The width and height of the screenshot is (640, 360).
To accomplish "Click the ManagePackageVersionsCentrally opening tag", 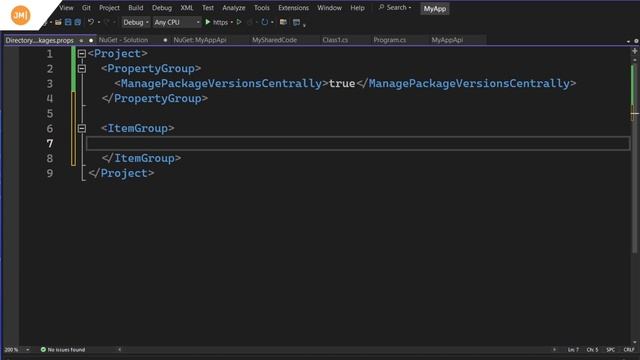I will (x=221, y=83).
